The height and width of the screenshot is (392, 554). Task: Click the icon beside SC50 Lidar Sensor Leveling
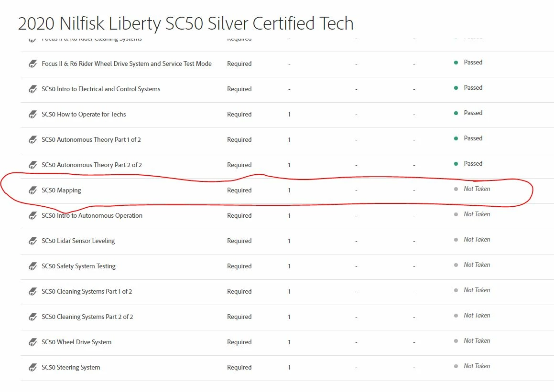coord(33,241)
